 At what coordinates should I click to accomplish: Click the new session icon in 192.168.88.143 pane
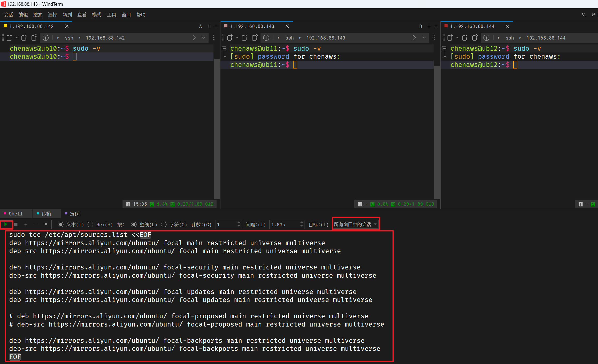(230, 38)
